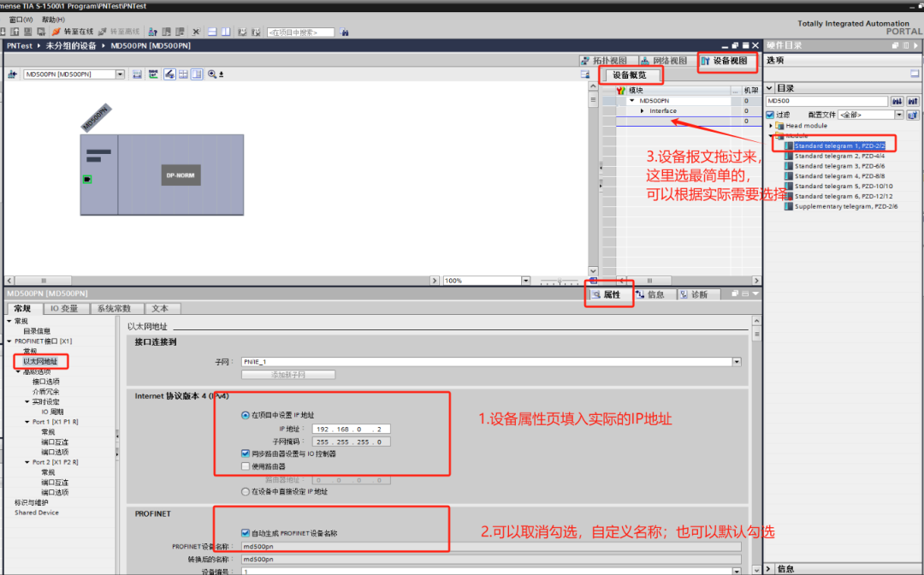Click horizontal split editor icon in toolbar
The width and height of the screenshot is (924, 575).
[x=212, y=32]
